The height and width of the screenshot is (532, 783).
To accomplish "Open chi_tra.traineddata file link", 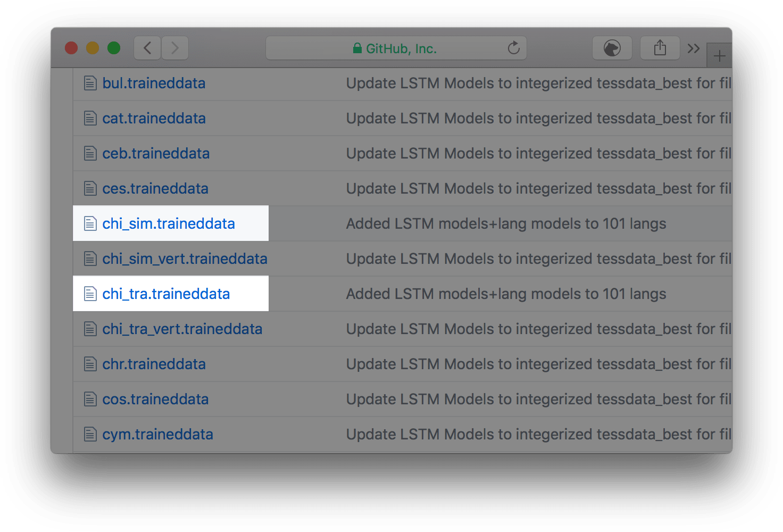I will (x=166, y=294).
